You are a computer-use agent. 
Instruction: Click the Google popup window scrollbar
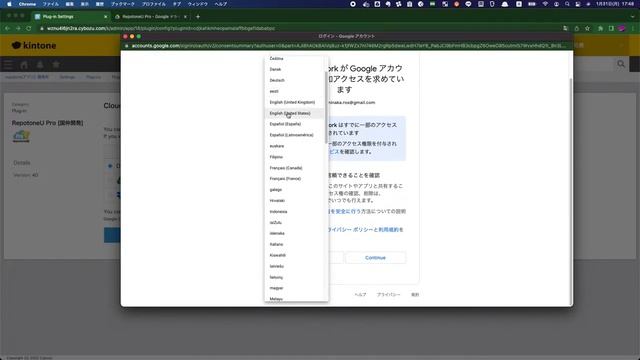(x=571, y=191)
